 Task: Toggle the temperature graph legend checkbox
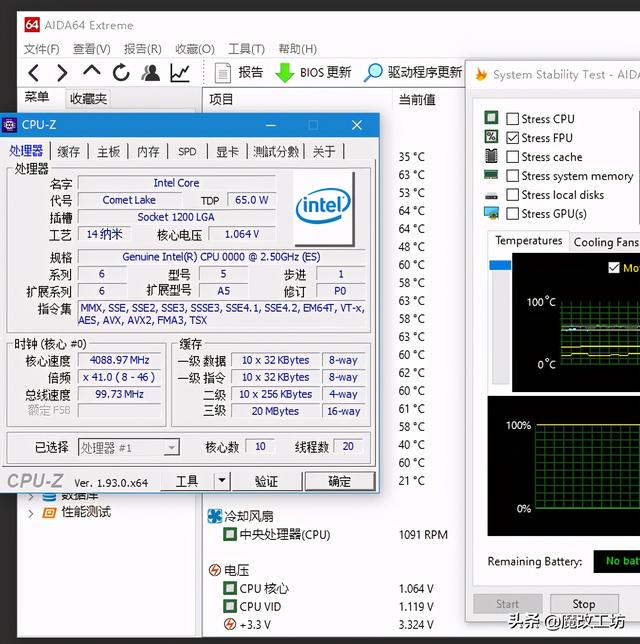[x=614, y=268]
